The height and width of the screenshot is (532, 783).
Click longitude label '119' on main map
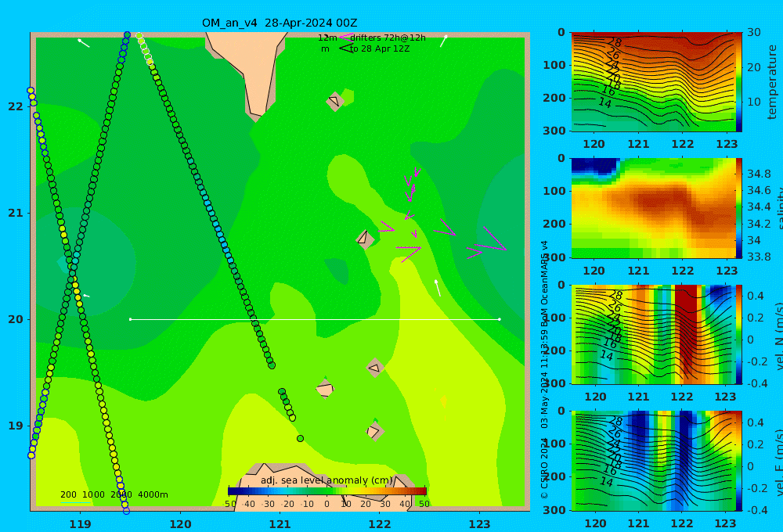coord(81,524)
